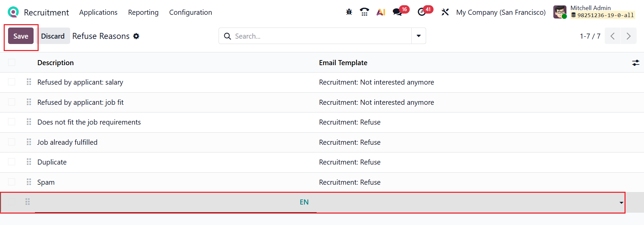Open the Configuration menu
Viewport: 644px width, 225px height.
pos(190,12)
